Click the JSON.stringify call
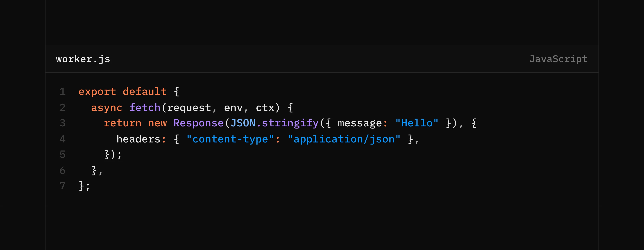The width and height of the screenshot is (644, 250). point(274,123)
